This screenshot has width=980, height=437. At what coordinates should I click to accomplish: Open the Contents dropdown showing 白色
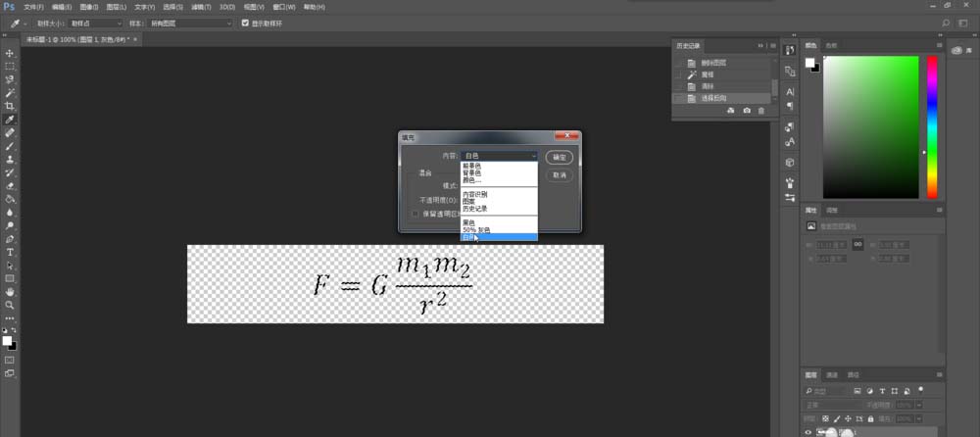click(500, 156)
